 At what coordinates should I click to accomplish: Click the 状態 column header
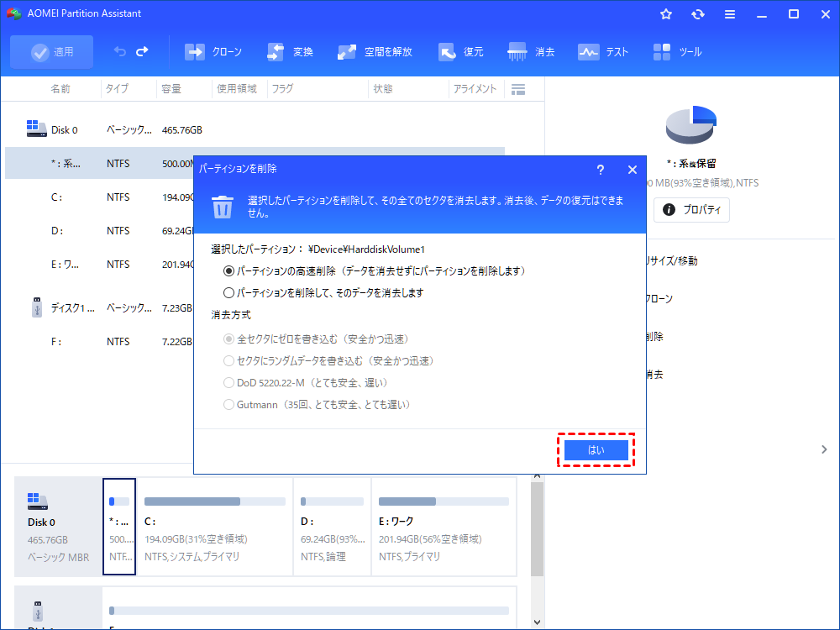click(383, 89)
